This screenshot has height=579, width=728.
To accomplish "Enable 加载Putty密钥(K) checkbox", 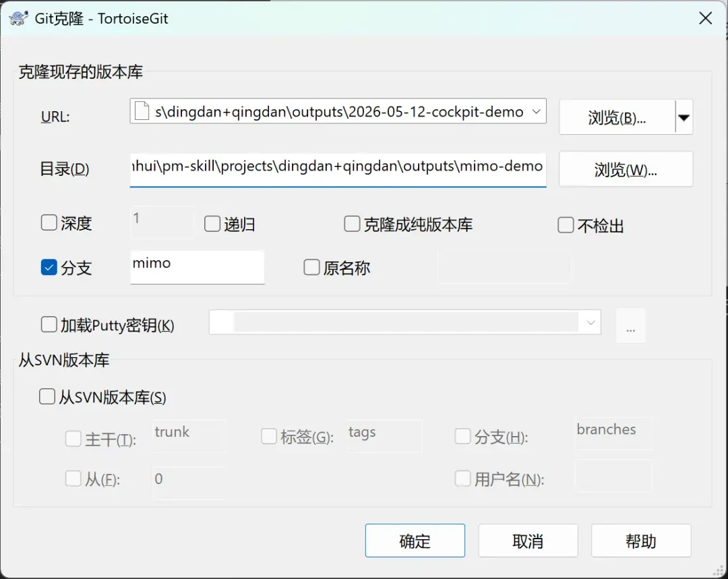I will pos(49,325).
